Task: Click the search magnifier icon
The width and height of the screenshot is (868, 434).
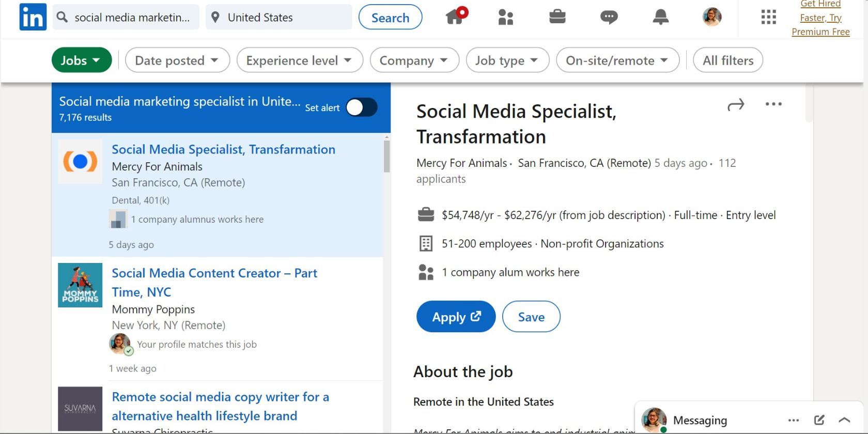Action: [x=63, y=17]
